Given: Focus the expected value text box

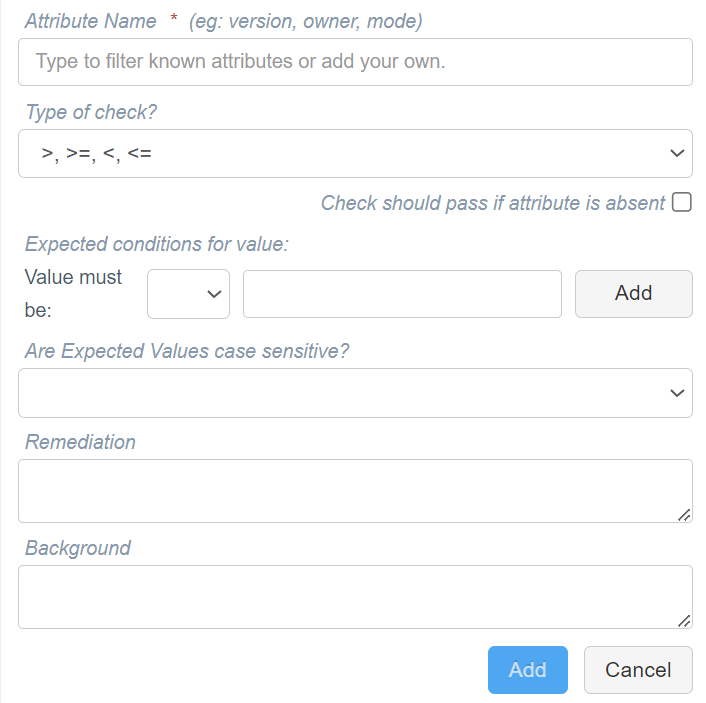Looking at the screenshot, I should (x=402, y=294).
